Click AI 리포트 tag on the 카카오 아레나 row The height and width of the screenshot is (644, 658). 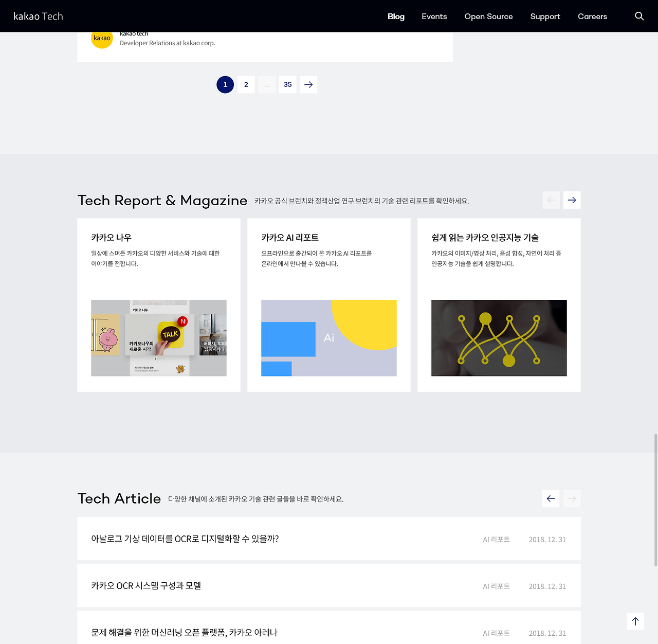click(497, 633)
